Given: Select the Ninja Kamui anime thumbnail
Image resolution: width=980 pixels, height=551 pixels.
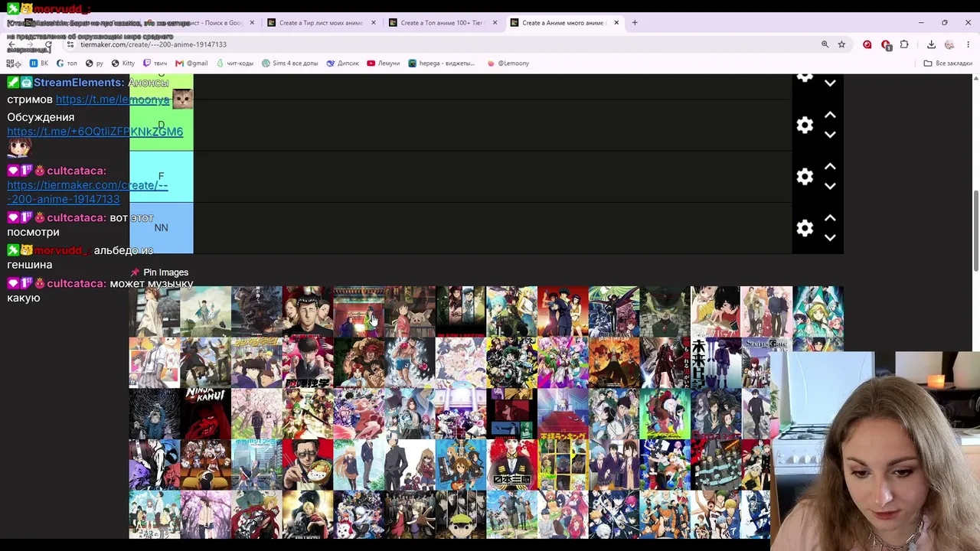Looking at the screenshot, I should pos(206,414).
